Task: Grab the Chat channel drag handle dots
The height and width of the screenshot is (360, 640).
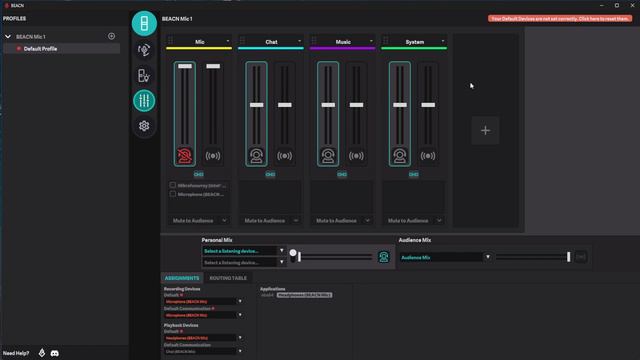Action: coord(242,40)
